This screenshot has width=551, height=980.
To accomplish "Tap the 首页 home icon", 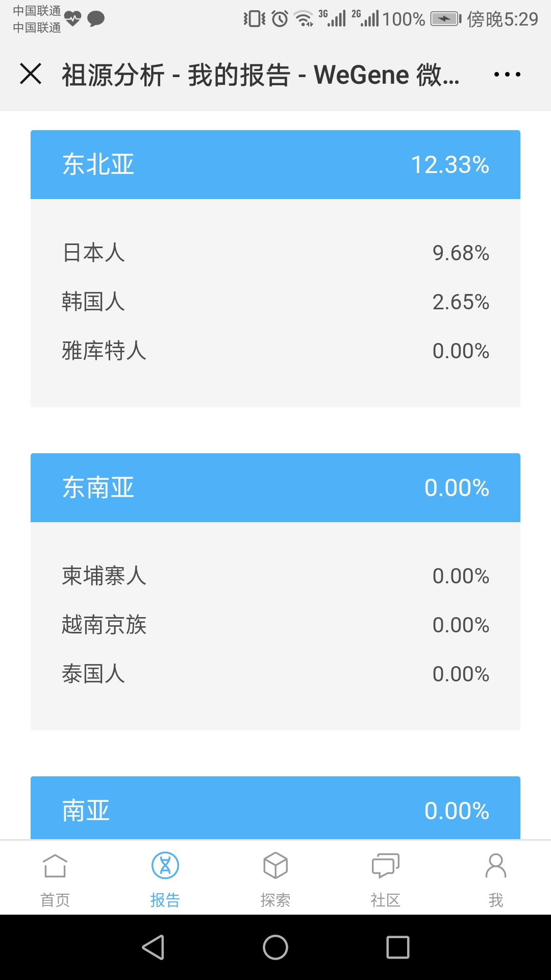I will (55, 866).
